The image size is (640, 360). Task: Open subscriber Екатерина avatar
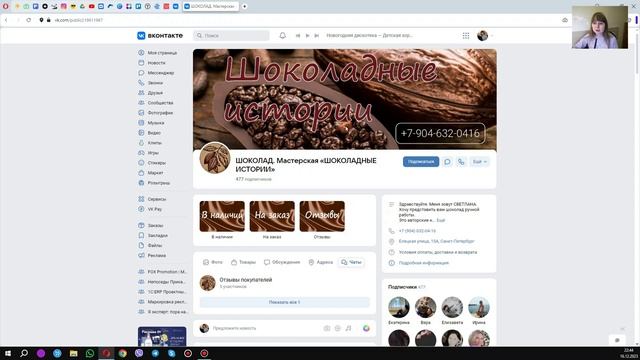pos(399,307)
